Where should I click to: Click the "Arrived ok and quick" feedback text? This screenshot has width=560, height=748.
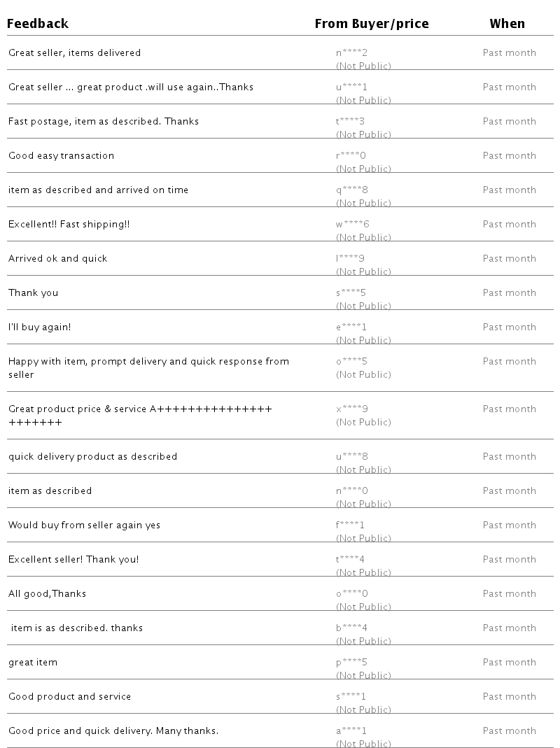pos(58,259)
